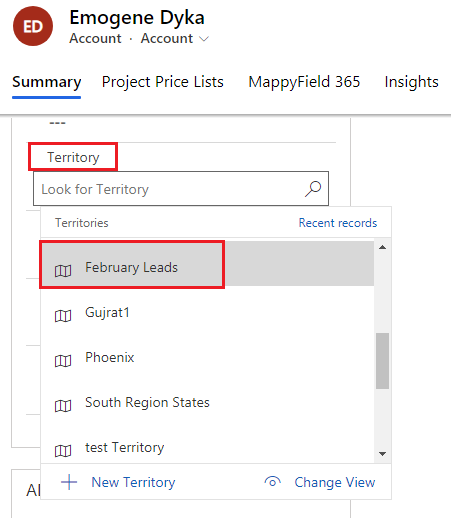
Task: Click map icon beside Phoenix
Action: pyautogui.click(x=63, y=361)
